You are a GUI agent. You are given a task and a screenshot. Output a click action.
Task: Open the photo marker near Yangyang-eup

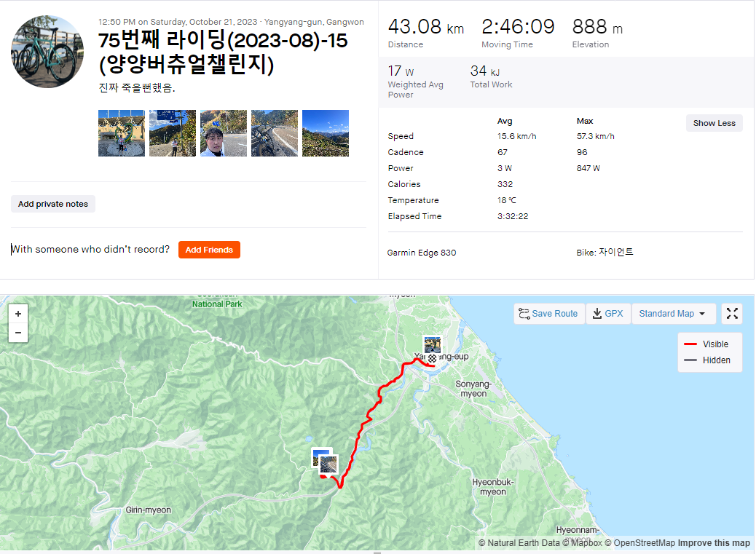pos(432,344)
